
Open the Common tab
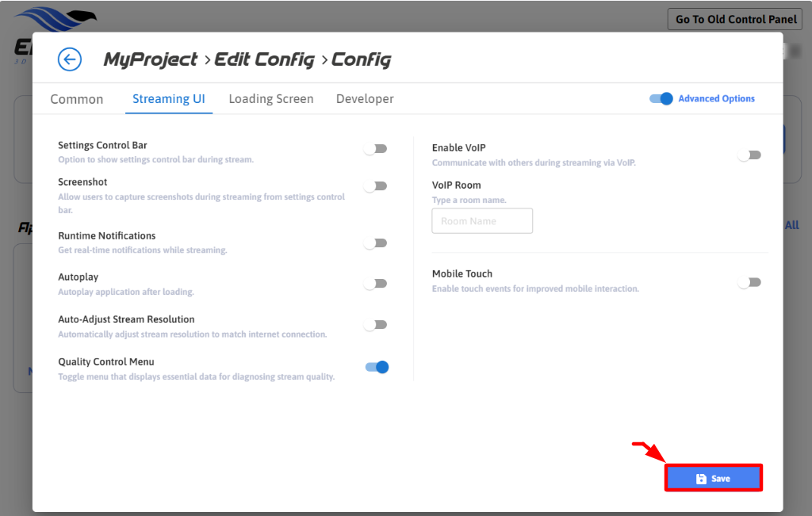click(x=77, y=99)
